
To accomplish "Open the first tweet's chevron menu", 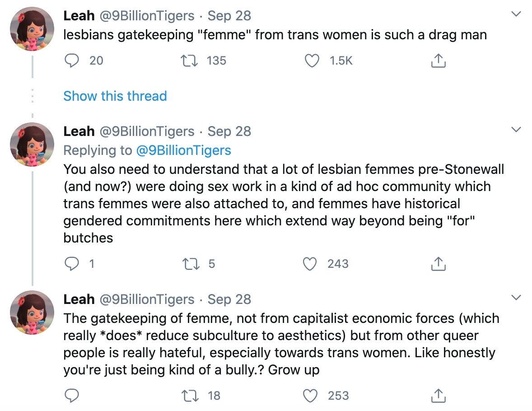I will 516,14.
